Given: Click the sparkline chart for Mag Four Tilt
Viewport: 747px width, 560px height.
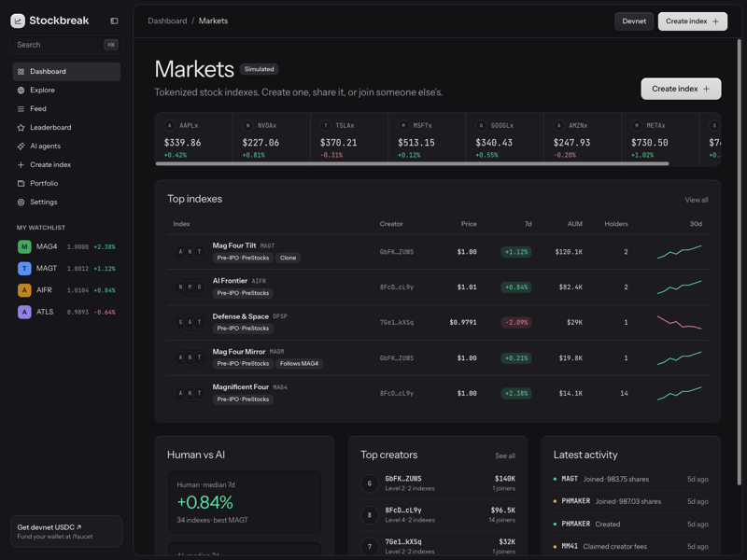Looking at the screenshot, I should point(679,252).
